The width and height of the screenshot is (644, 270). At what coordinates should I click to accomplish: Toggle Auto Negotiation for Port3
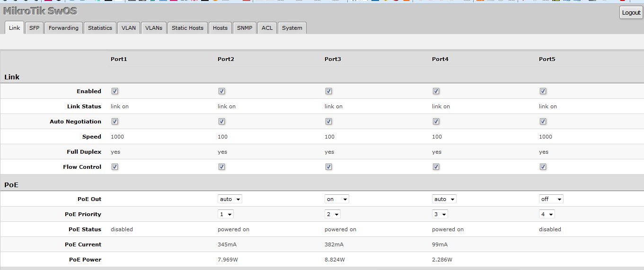(x=328, y=121)
